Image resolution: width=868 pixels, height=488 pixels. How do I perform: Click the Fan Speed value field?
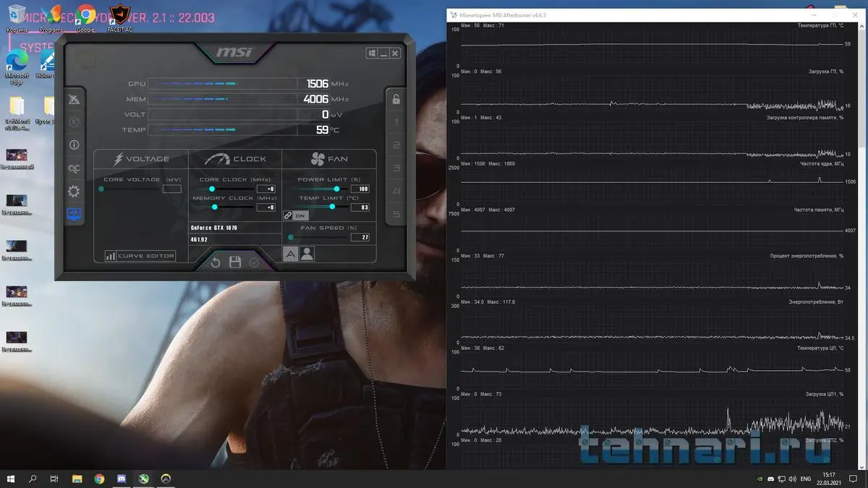point(360,237)
